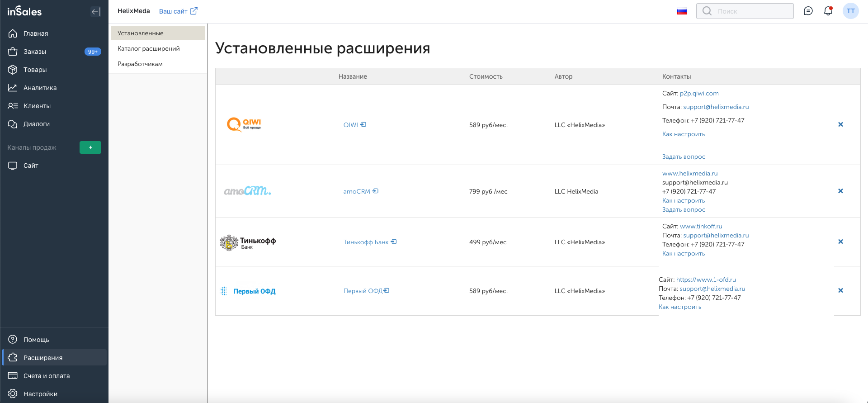Open Как настроить for Первый ОФД

click(x=680, y=307)
